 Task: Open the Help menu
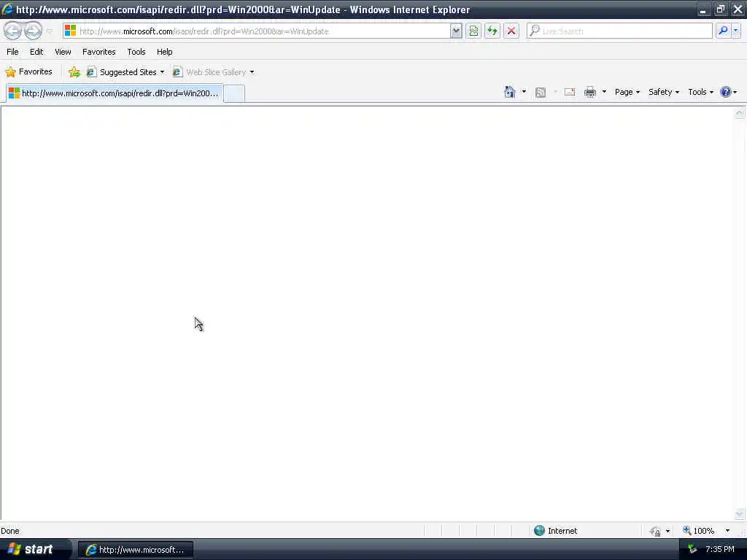[164, 52]
